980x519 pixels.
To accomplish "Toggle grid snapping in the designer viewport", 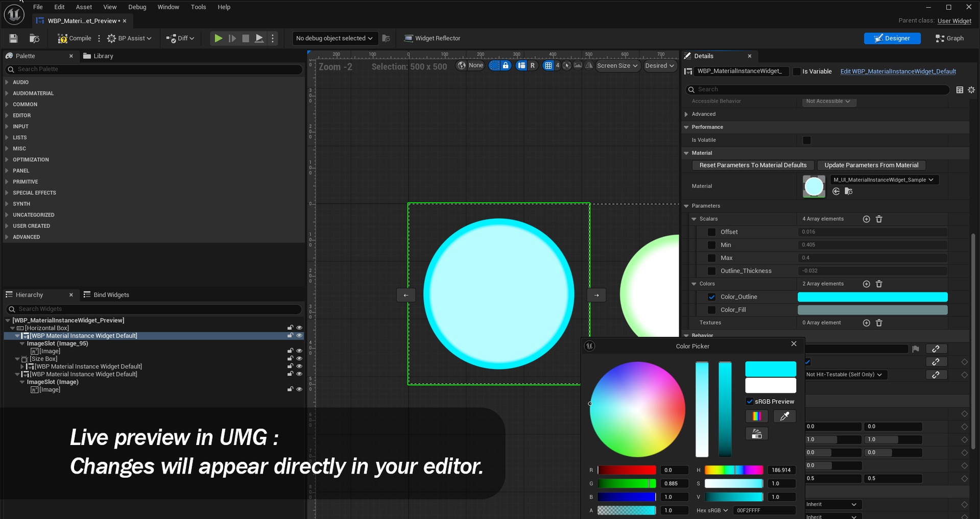I will pyautogui.click(x=548, y=65).
